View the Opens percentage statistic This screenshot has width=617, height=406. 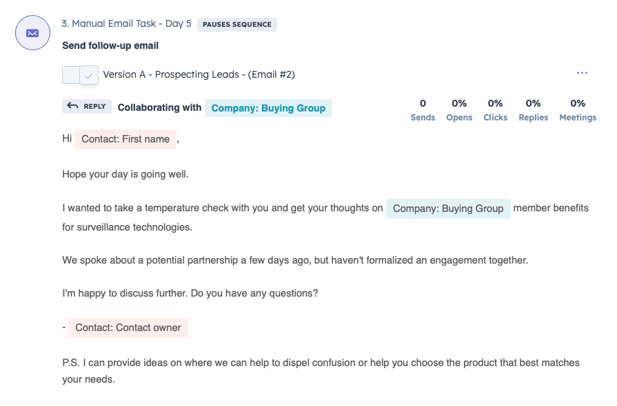(459, 110)
